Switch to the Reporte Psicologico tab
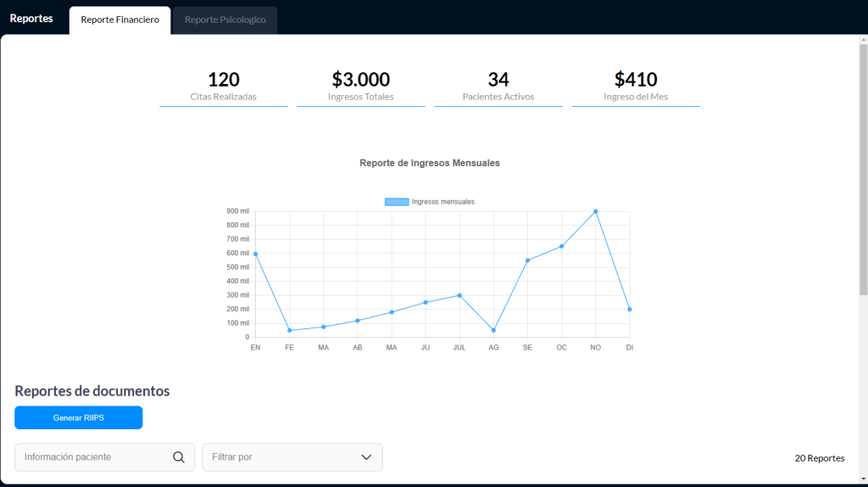The image size is (868, 487). pos(225,20)
